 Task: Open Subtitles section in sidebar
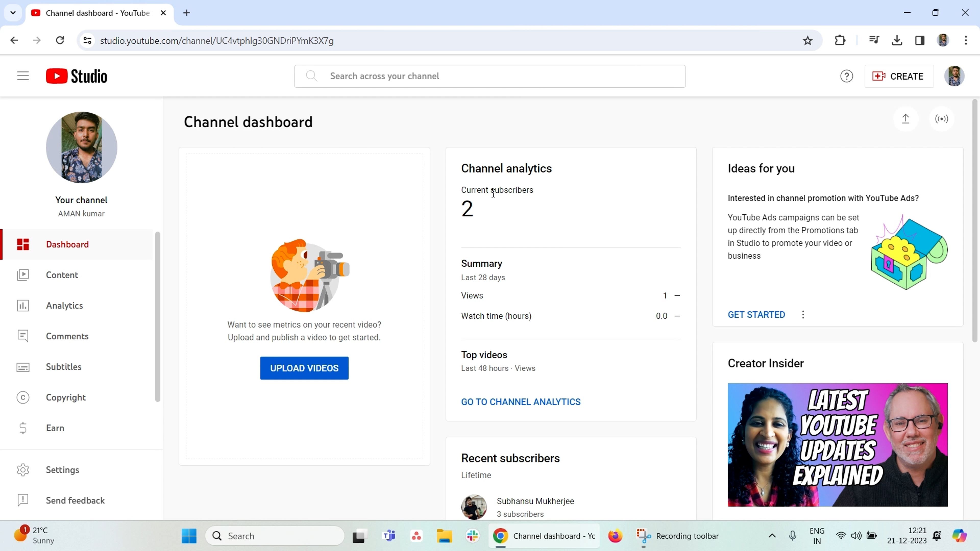tap(64, 367)
